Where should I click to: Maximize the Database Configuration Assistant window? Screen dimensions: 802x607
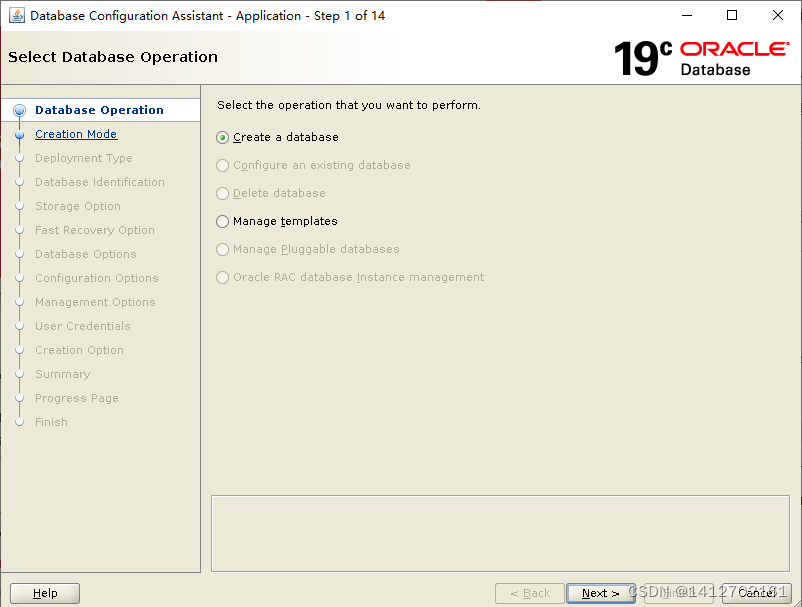[732, 15]
